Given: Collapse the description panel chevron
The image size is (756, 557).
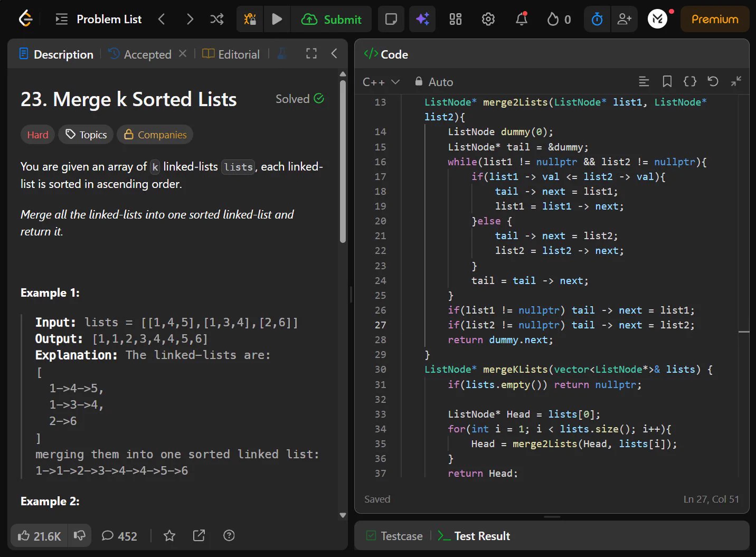Looking at the screenshot, I should coord(334,53).
